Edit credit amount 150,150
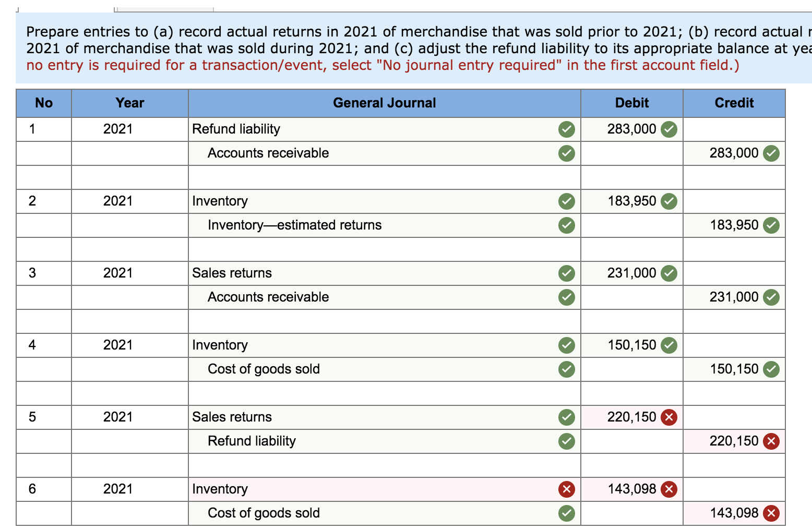812x529 pixels. [x=734, y=369]
